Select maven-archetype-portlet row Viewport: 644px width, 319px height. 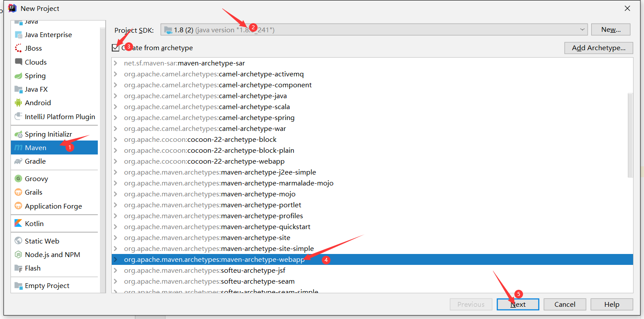pos(372,205)
